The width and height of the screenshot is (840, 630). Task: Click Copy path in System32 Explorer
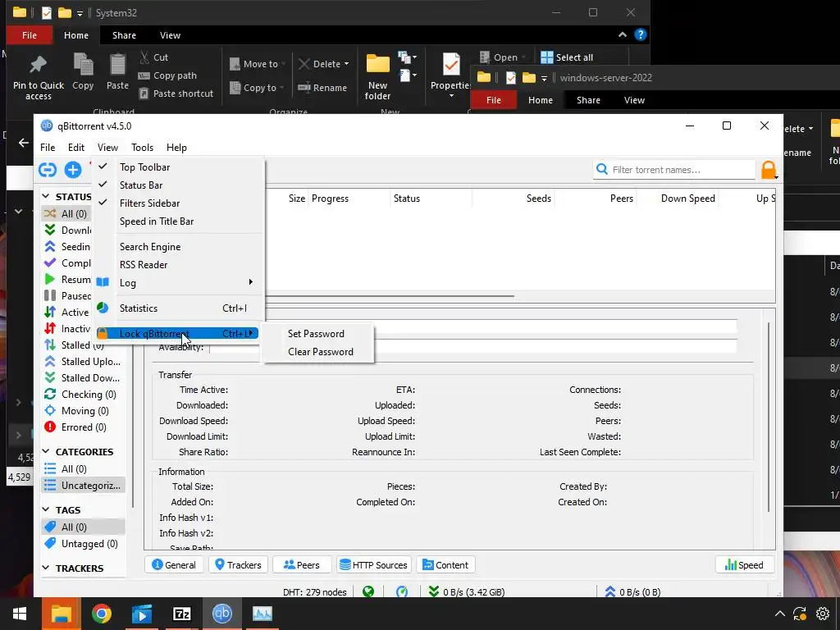[x=167, y=75]
